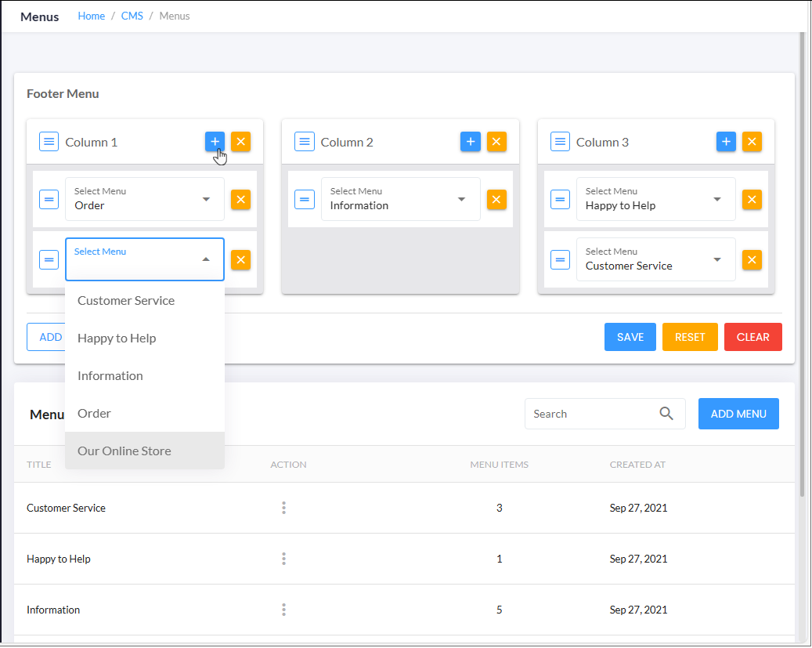Go to the Home breadcrumb link

pyautogui.click(x=91, y=16)
